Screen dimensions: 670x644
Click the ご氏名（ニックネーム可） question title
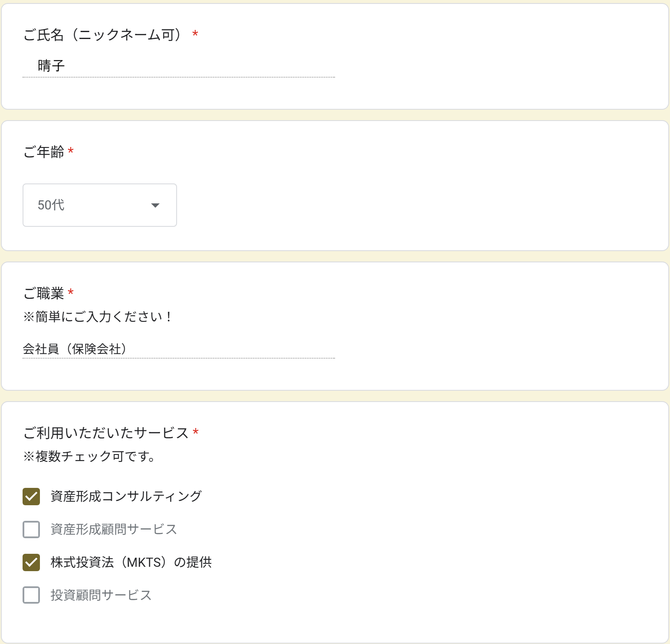tap(102, 35)
